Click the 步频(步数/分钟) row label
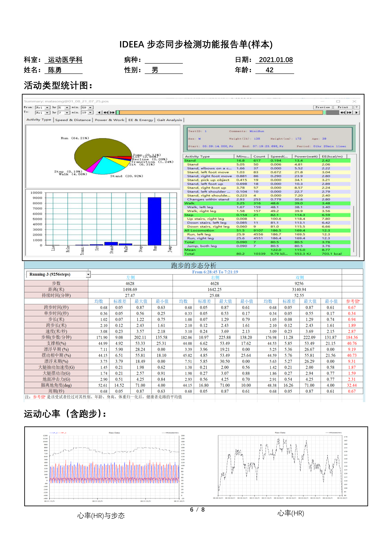 [56, 337]
